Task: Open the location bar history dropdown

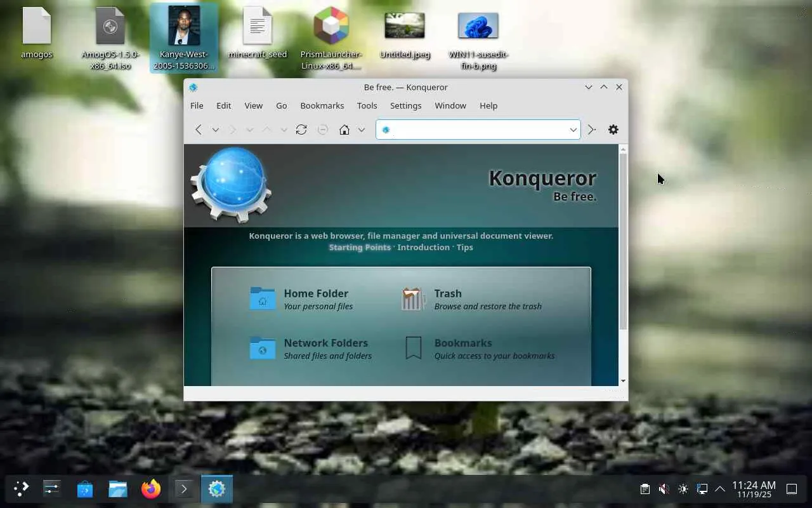Action: click(573, 130)
